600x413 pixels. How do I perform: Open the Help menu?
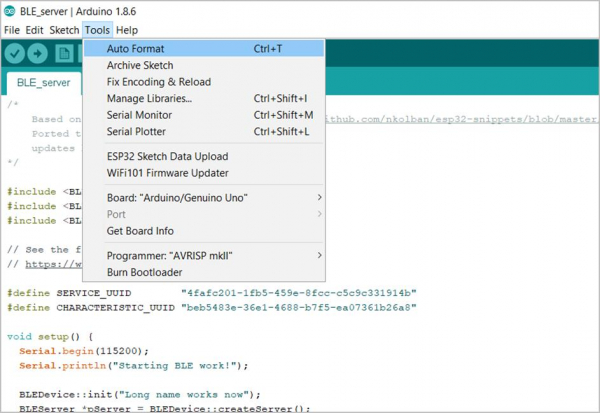coord(127,30)
